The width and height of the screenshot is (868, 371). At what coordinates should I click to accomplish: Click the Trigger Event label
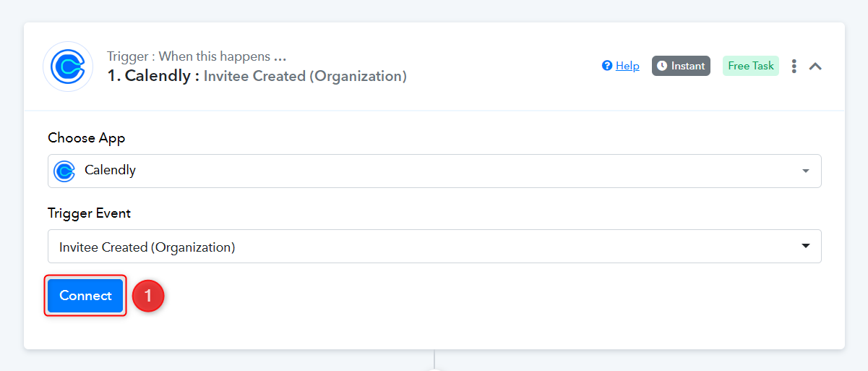[90, 213]
